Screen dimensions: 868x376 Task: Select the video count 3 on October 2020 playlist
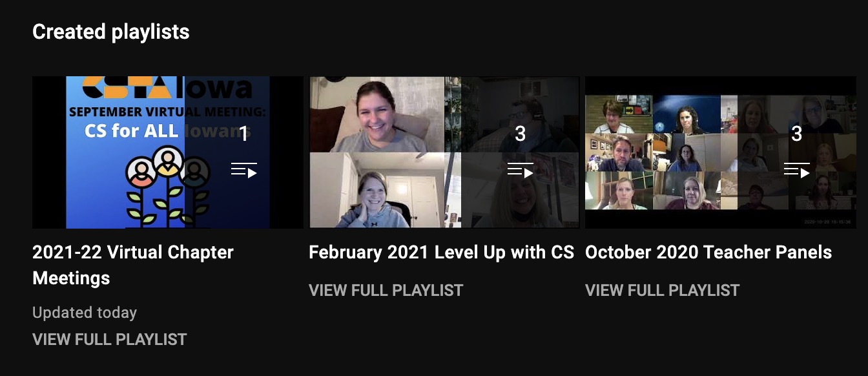coord(797,134)
